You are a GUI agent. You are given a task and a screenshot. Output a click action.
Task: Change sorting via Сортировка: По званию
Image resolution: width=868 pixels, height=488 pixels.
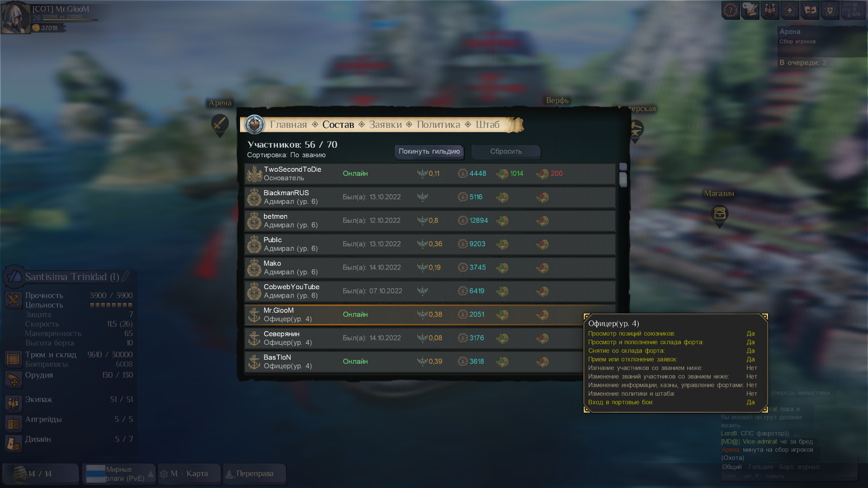pyautogui.click(x=286, y=155)
